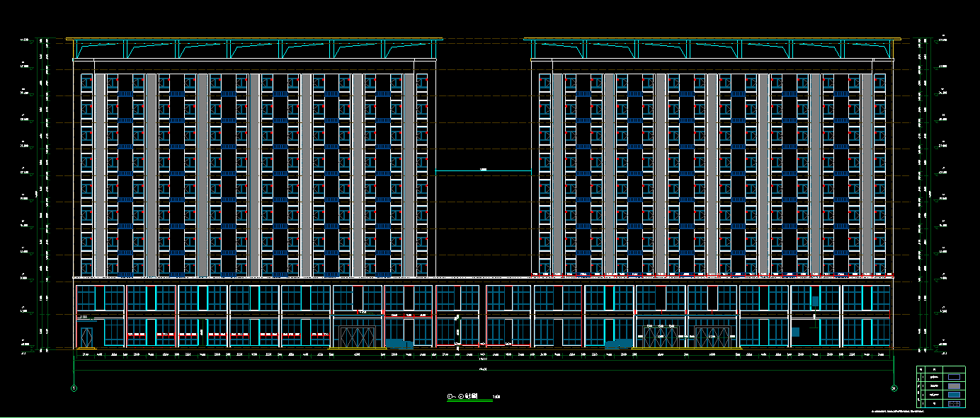Click the gray swatch in the legend table
The width and height of the screenshot is (980, 418).
pos(954,386)
